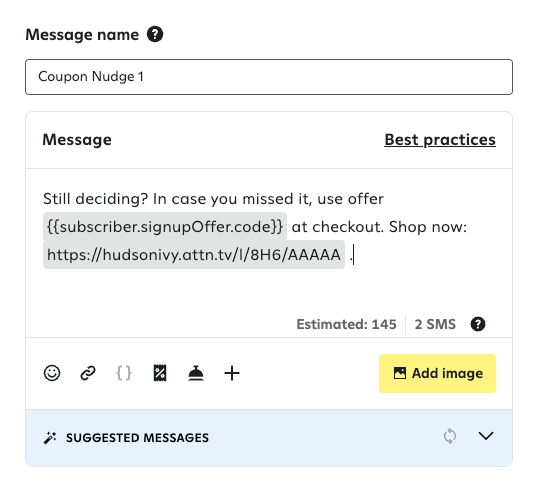
Task: Click the Add image button
Action: (x=437, y=373)
